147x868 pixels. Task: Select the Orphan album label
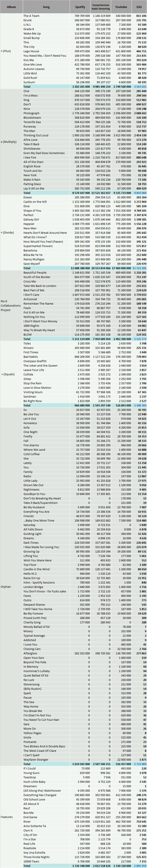6,587
